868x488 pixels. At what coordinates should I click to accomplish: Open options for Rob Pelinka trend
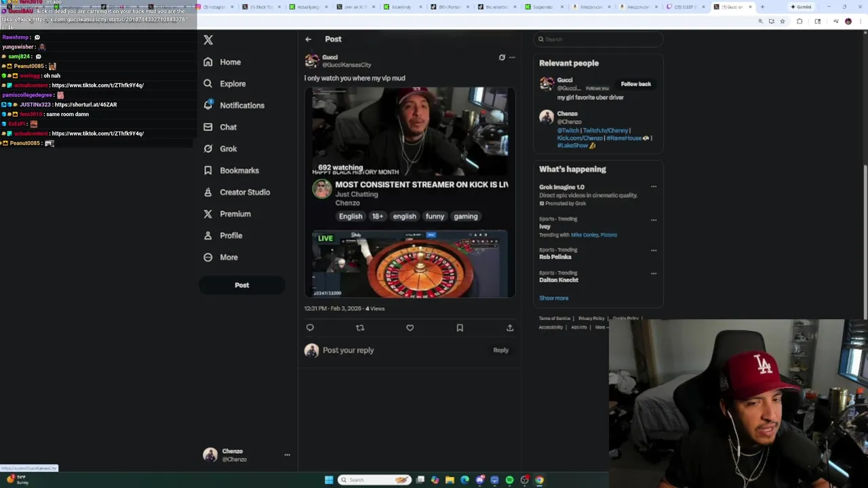[x=654, y=250]
